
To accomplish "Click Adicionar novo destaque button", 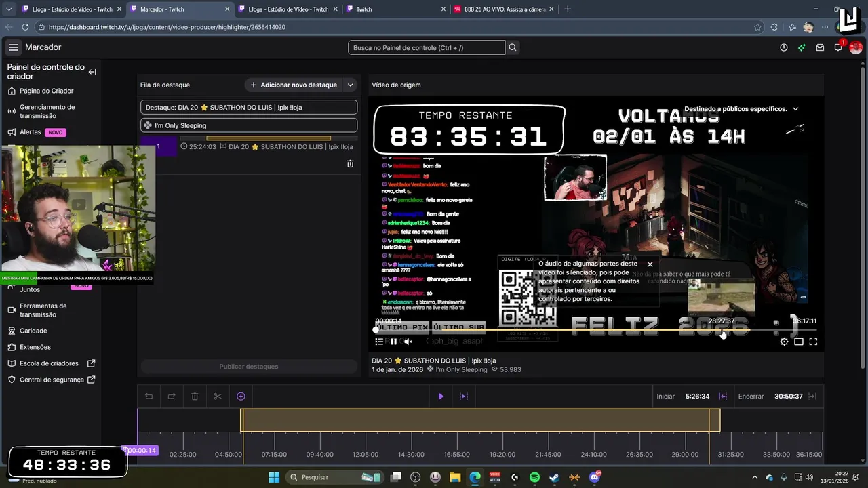I will pos(294,85).
